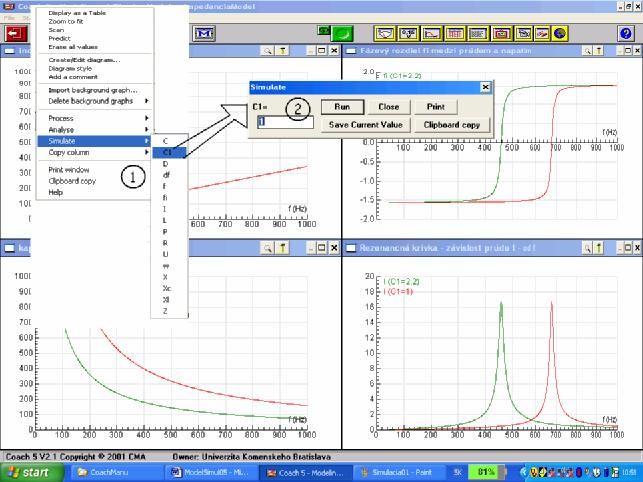Click the legend 'fi (C1=2.2)'
This screenshot has height=482, width=643.
pyautogui.click(x=401, y=75)
